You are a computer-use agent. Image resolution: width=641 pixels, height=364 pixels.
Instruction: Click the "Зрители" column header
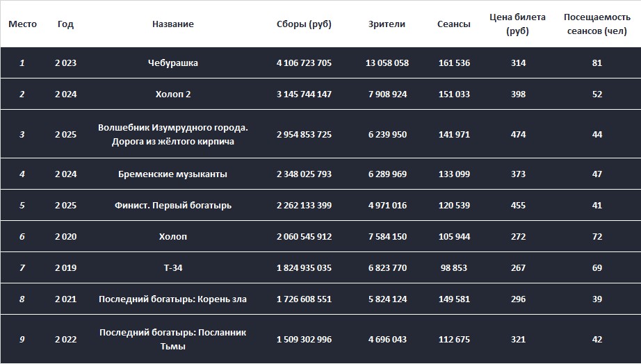pyautogui.click(x=387, y=24)
